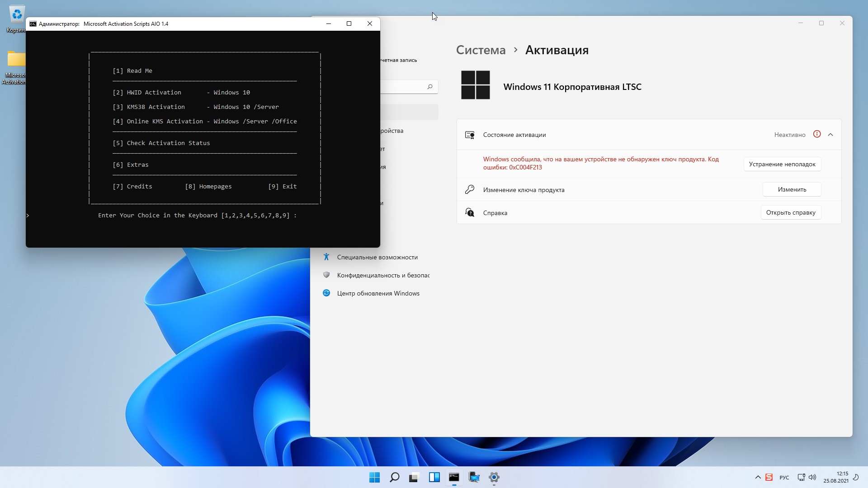
Task: Click the Устранение неполадок button
Action: (x=782, y=164)
